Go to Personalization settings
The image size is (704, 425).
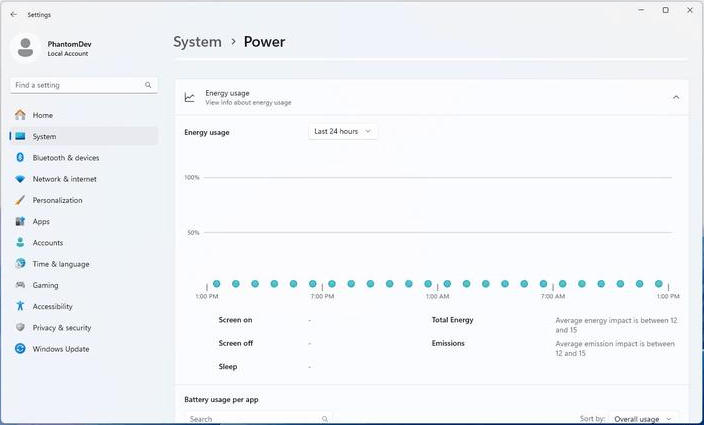[x=84, y=200]
